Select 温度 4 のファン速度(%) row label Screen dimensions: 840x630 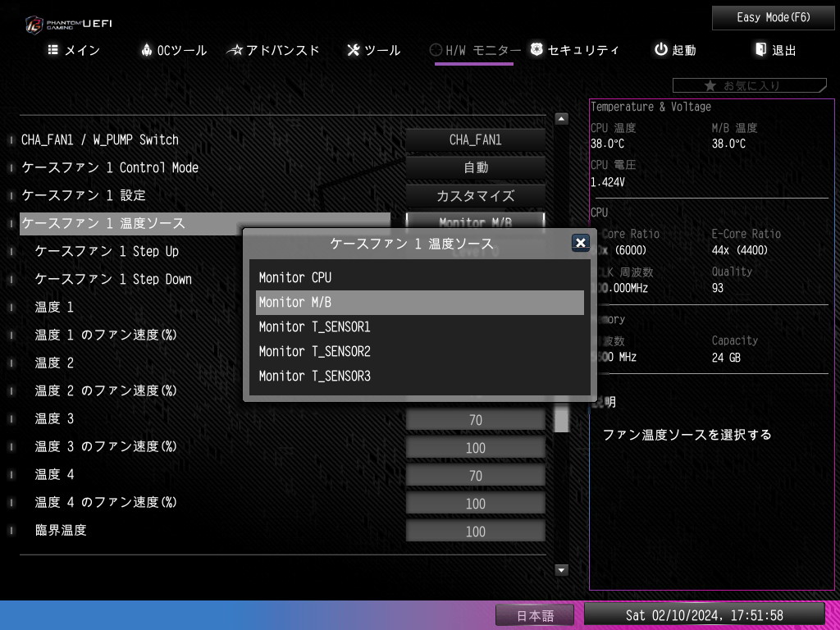(106, 503)
